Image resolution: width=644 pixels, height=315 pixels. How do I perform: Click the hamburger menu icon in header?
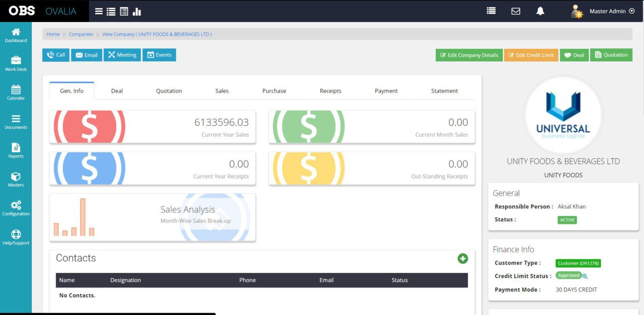(x=99, y=12)
